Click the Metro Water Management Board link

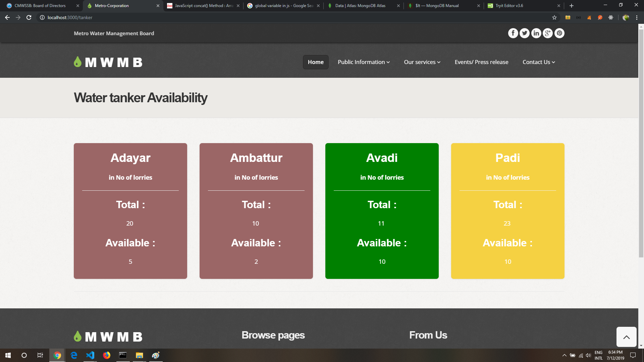[x=114, y=34]
